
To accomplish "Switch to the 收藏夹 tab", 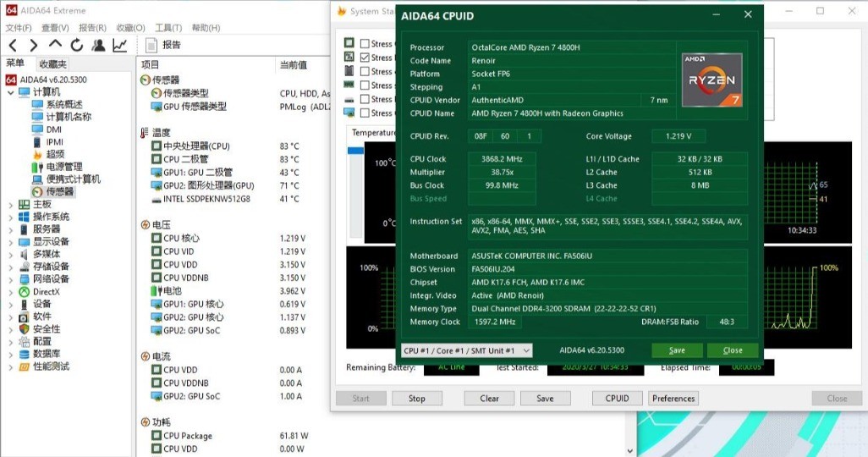I will coord(52,64).
